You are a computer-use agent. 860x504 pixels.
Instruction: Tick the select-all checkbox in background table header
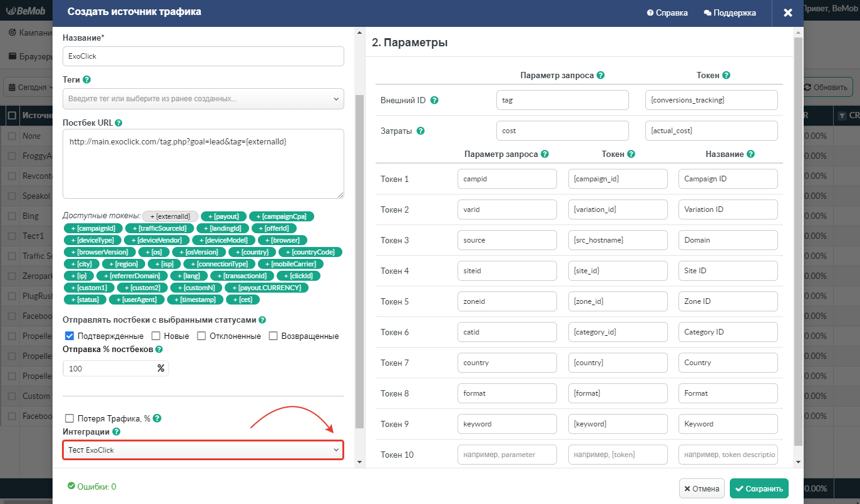11,116
